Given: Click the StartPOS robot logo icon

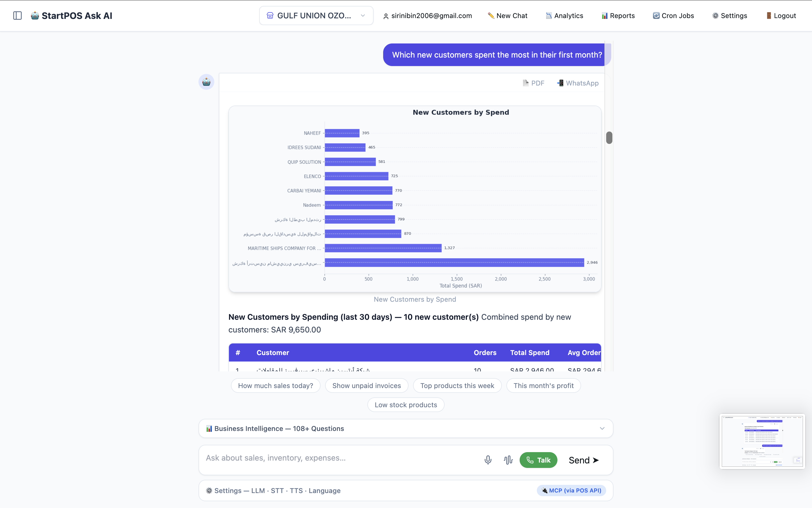Looking at the screenshot, I should (35, 16).
